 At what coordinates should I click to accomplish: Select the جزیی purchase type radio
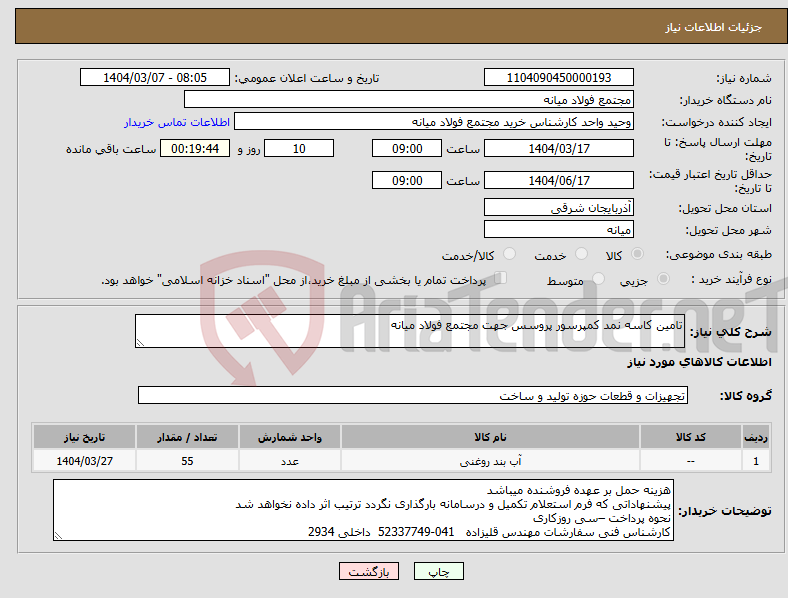pyautogui.click(x=663, y=278)
